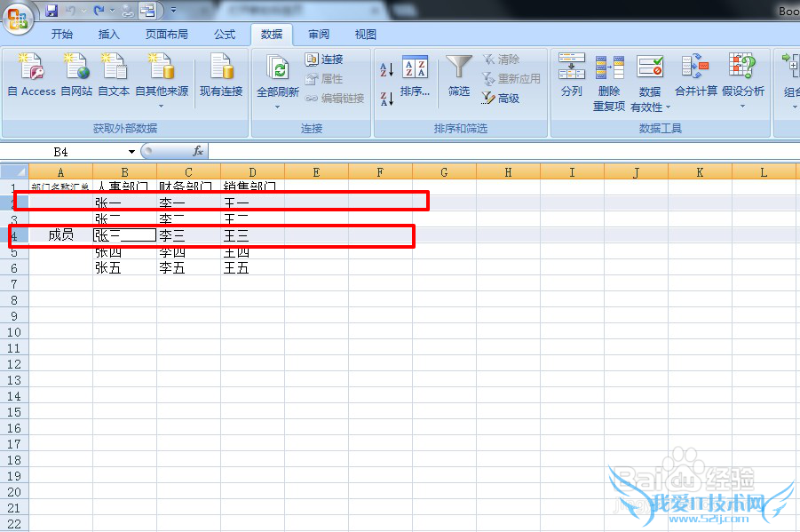Click the Office button logo
This screenshot has width=800, height=532.
coord(18,18)
